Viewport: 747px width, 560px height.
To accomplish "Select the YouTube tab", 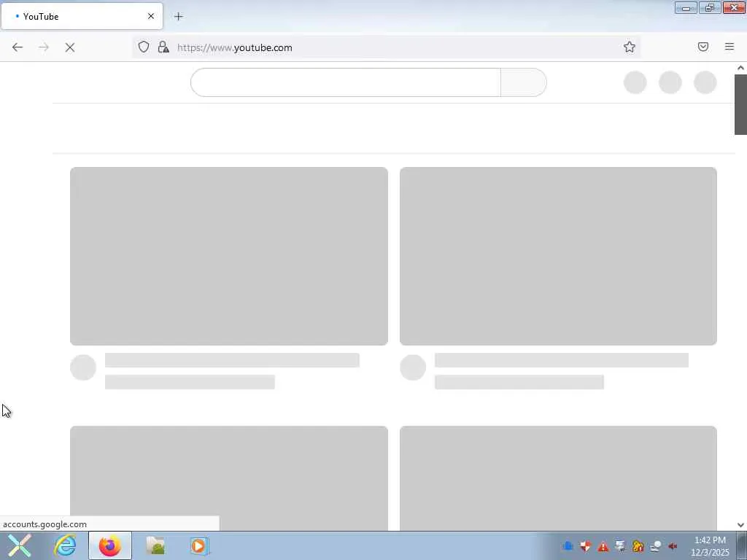I will pos(82,16).
